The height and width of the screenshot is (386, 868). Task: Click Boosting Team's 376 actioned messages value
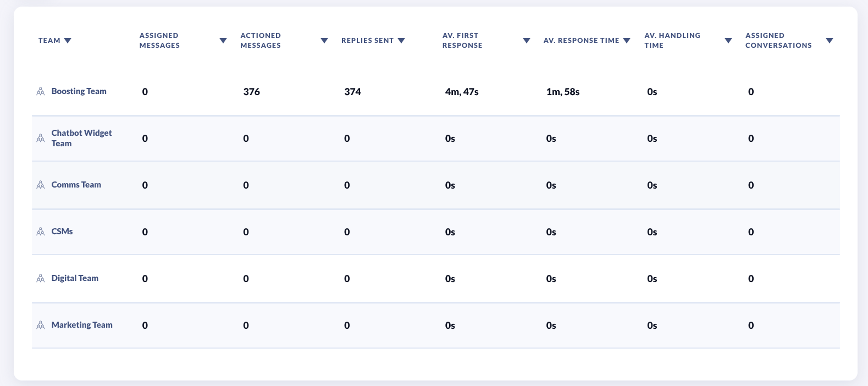[251, 92]
